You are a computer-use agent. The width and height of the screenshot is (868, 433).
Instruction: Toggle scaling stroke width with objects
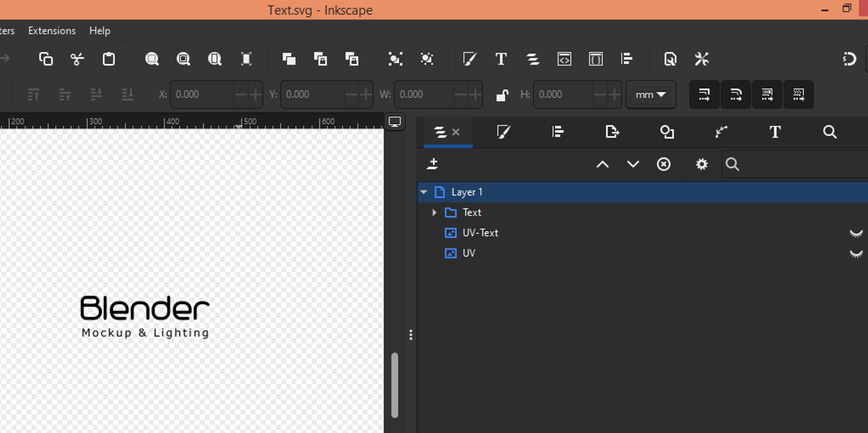point(704,95)
